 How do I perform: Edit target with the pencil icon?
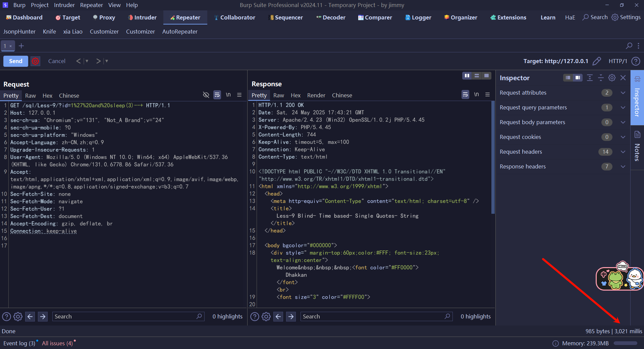coord(597,61)
